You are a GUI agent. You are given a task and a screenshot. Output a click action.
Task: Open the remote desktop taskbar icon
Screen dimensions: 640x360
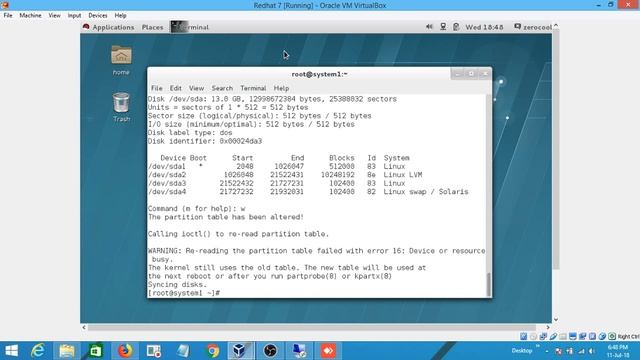[x=300, y=351]
